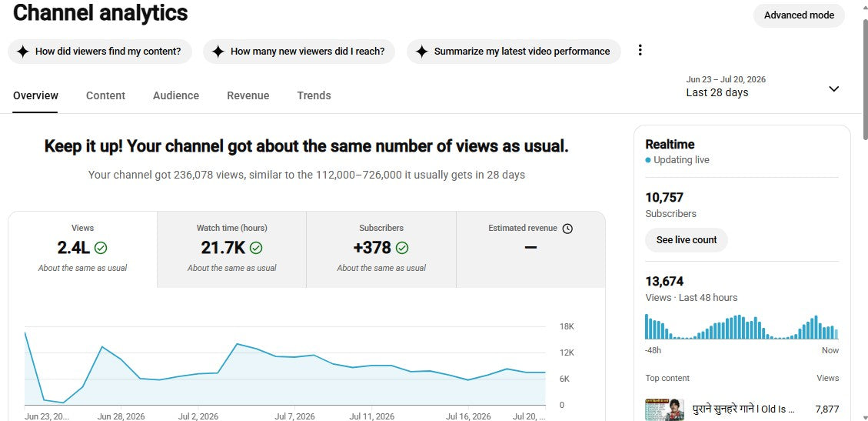Click 'Summarize my latest video performance' chip

click(x=514, y=52)
